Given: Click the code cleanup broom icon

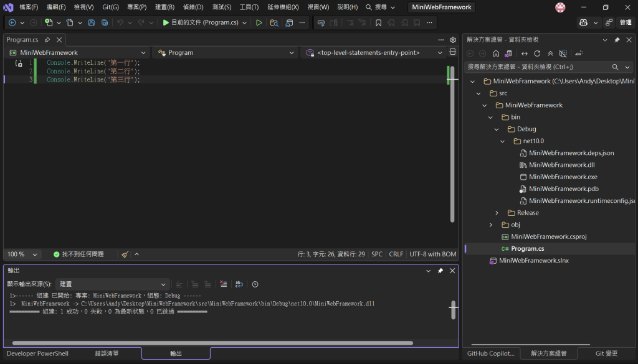Looking at the screenshot, I should [x=125, y=254].
